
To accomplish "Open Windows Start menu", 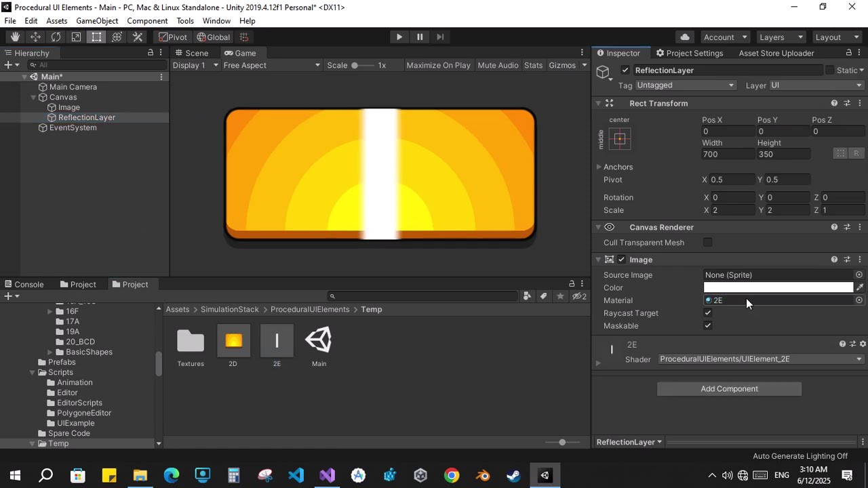I will point(15,475).
